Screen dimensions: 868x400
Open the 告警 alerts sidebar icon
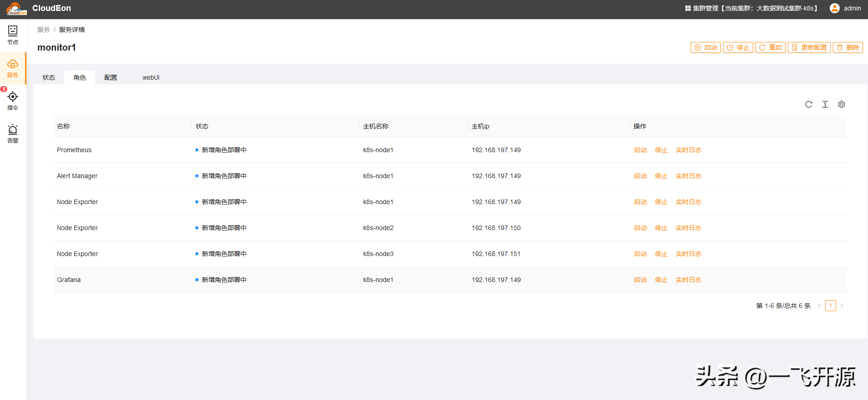pyautogui.click(x=13, y=134)
